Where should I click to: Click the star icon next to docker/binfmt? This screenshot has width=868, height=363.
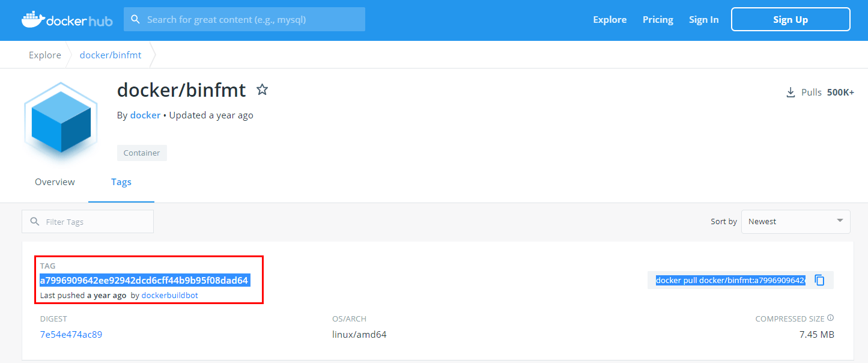[263, 90]
